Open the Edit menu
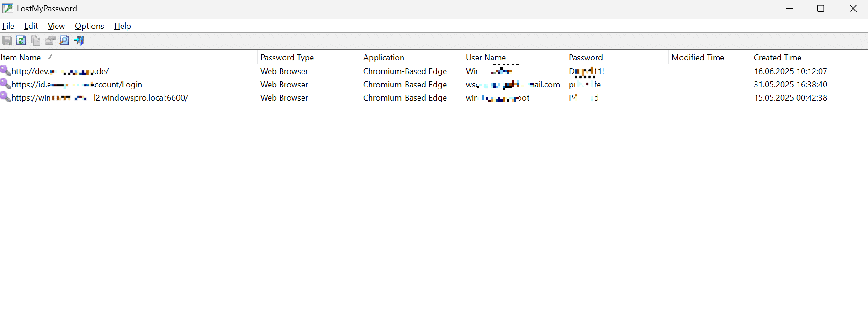This screenshot has height=327, width=868. (x=31, y=26)
